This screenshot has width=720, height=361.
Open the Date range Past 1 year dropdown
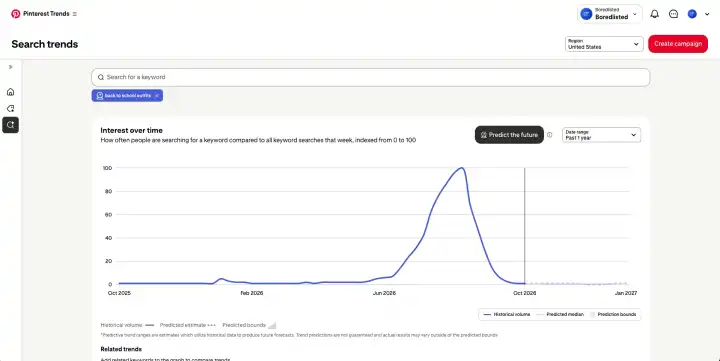pos(601,135)
